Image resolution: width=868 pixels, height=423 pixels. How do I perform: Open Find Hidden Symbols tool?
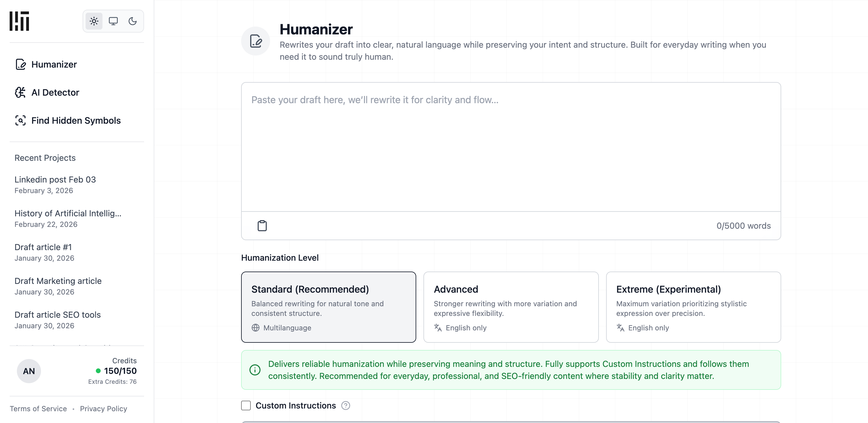(76, 120)
